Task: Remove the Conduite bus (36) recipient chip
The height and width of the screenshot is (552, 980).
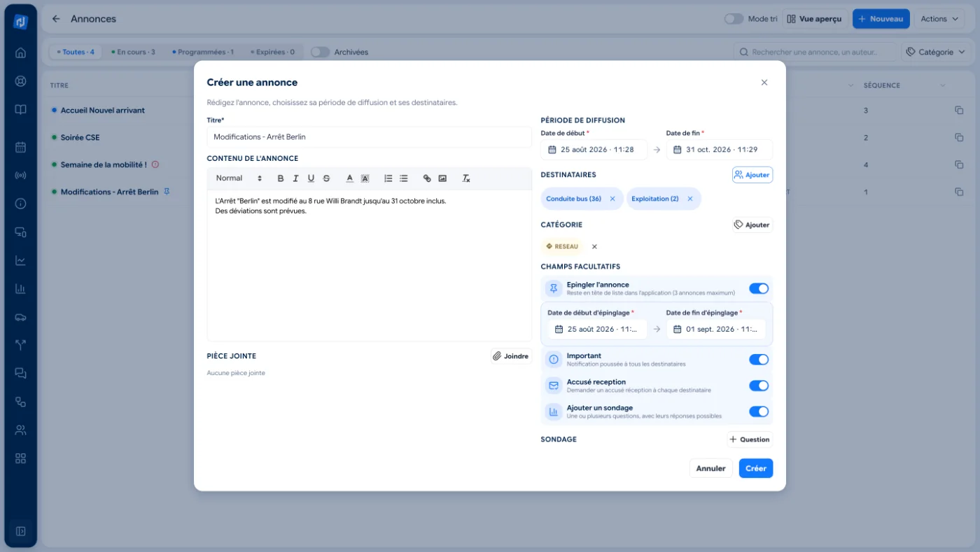Action: 612,199
